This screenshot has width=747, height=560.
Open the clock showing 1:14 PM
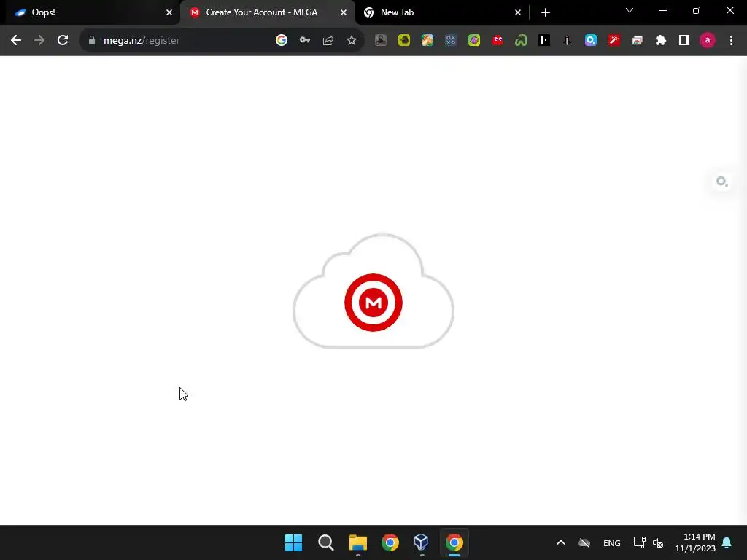pos(695,542)
